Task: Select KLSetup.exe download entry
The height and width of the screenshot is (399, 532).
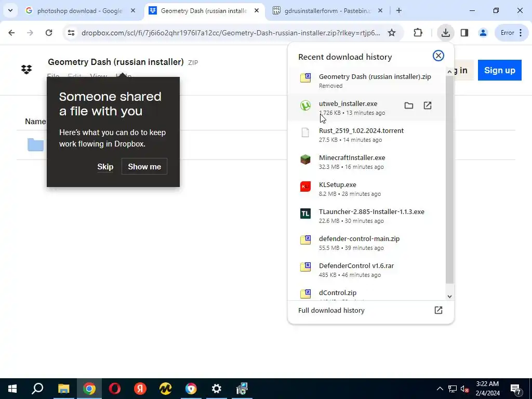Action: (366, 189)
